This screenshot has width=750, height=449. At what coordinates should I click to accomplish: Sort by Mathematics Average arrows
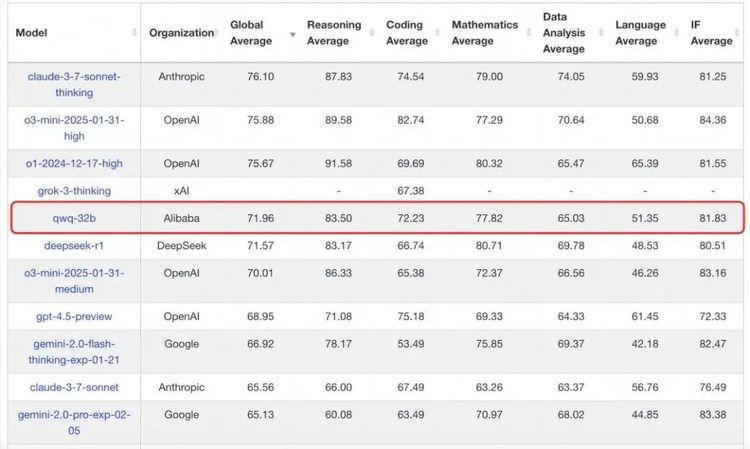(529, 33)
